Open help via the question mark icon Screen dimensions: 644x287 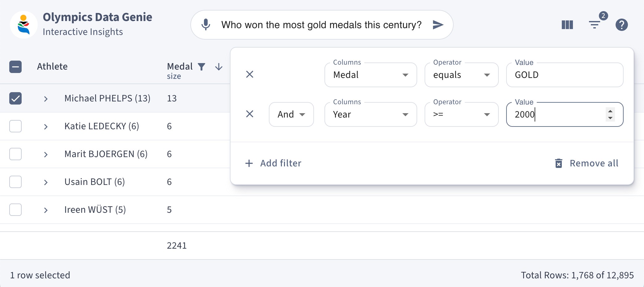click(x=622, y=25)
